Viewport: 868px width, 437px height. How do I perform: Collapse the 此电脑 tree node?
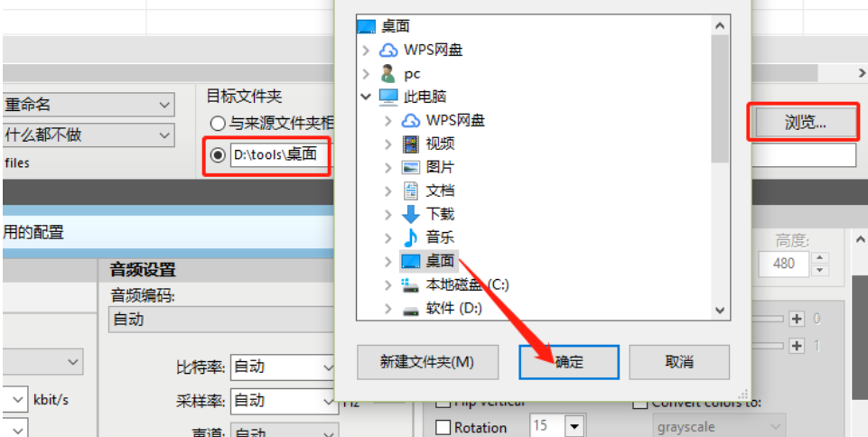[x=366, y=97]
